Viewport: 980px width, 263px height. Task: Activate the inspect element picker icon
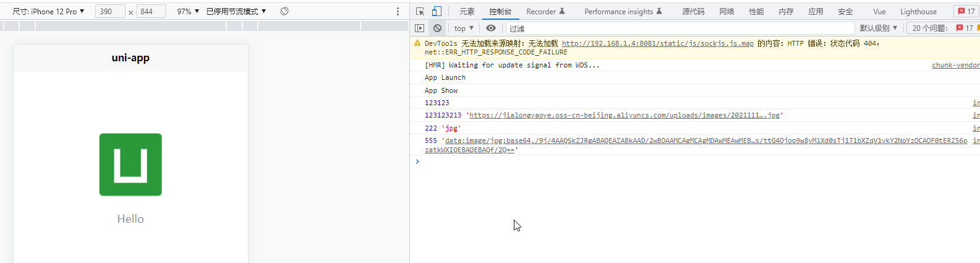coord(420,11)
